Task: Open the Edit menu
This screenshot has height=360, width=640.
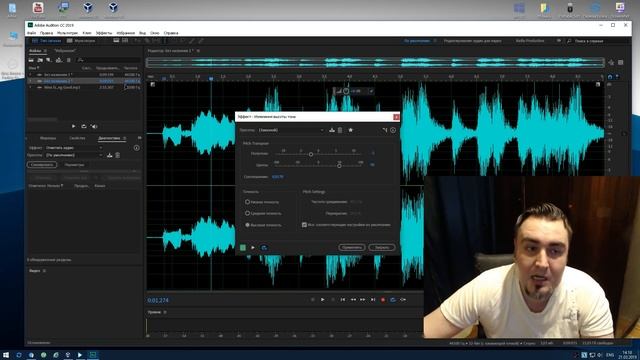Action: click(46, 33)
